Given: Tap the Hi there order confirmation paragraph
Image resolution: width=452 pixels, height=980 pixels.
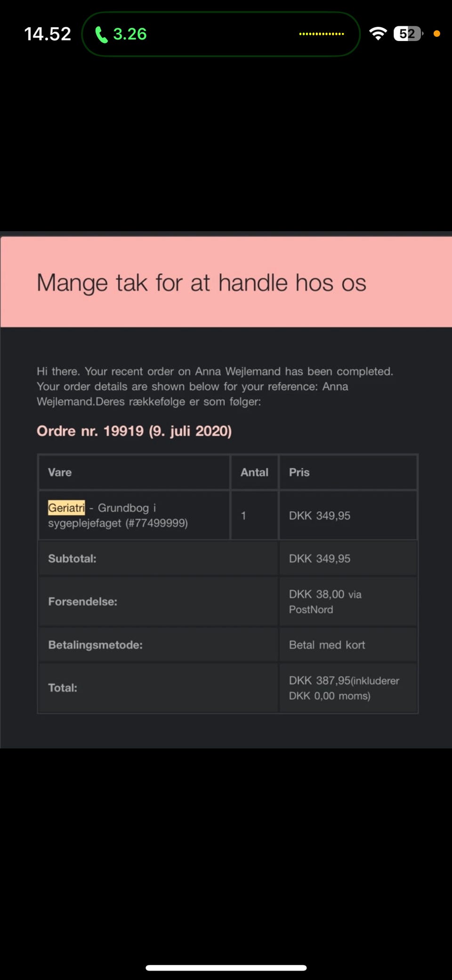Looking at the screenshot, I should click(215, 386).
